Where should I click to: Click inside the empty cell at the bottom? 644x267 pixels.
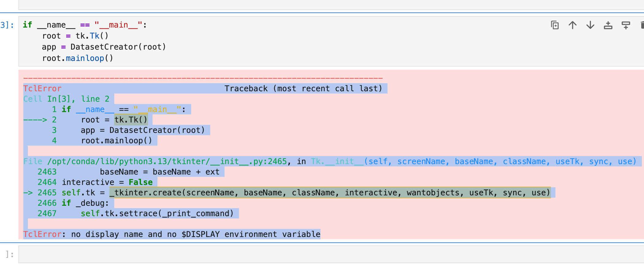306,254
